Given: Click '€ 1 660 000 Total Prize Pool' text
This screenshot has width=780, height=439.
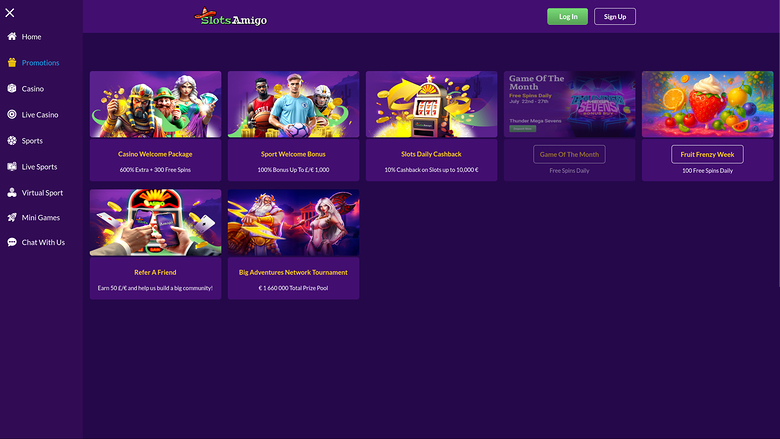Looking at the screenshot, I should pyautogui.click(x=293, y=288).
